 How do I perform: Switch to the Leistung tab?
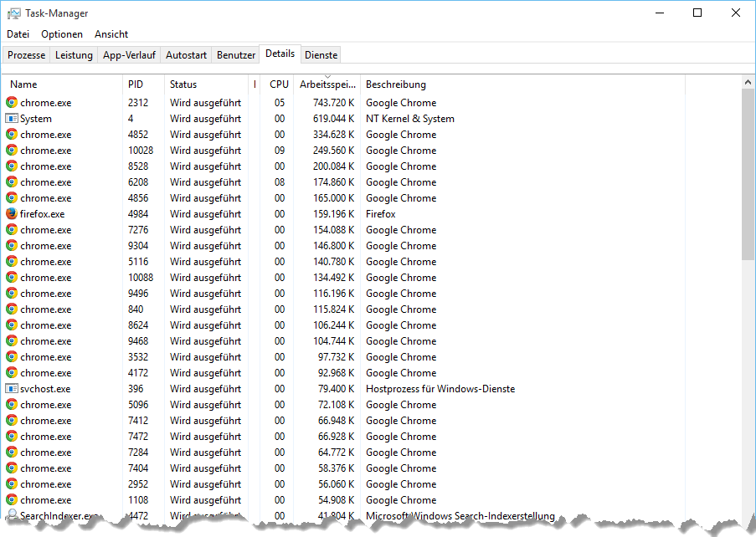(74, 55)
